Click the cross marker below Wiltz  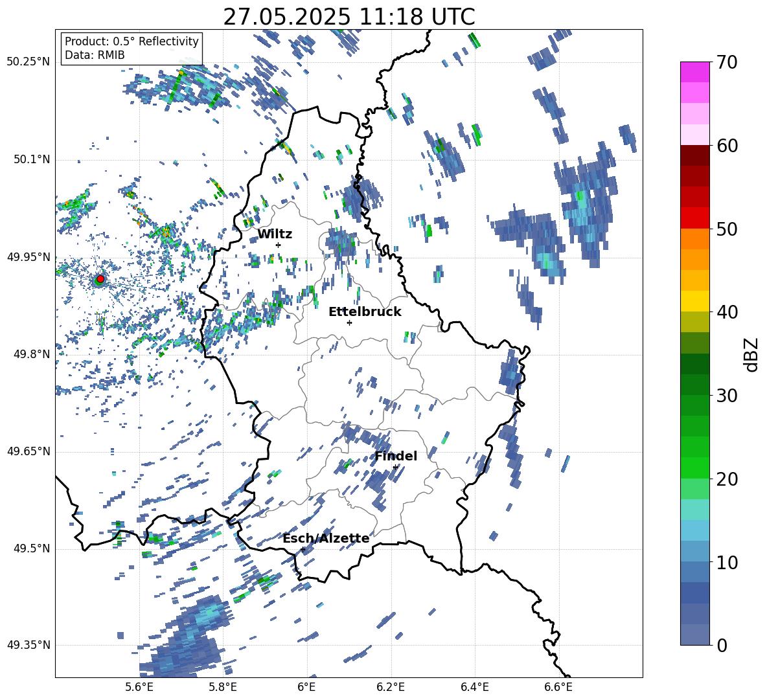(279, 245)
